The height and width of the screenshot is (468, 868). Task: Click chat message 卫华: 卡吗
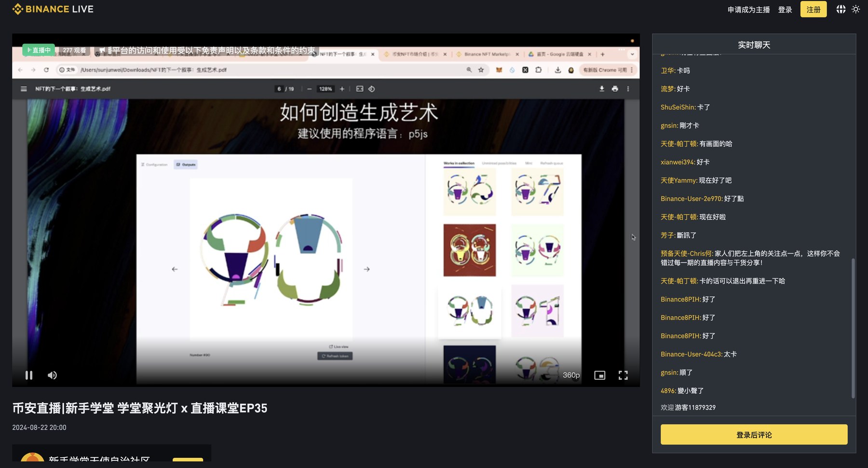click(x=675, y=70)
